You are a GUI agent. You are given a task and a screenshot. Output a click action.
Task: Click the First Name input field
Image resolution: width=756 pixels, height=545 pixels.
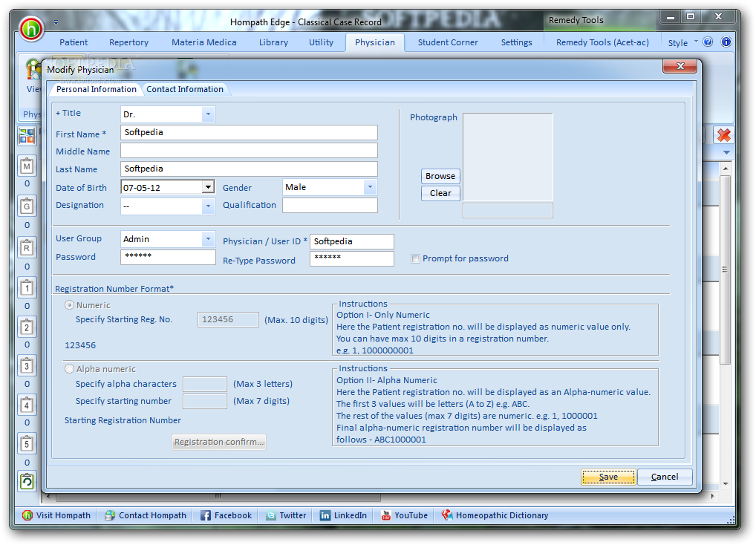coord(249,132)
